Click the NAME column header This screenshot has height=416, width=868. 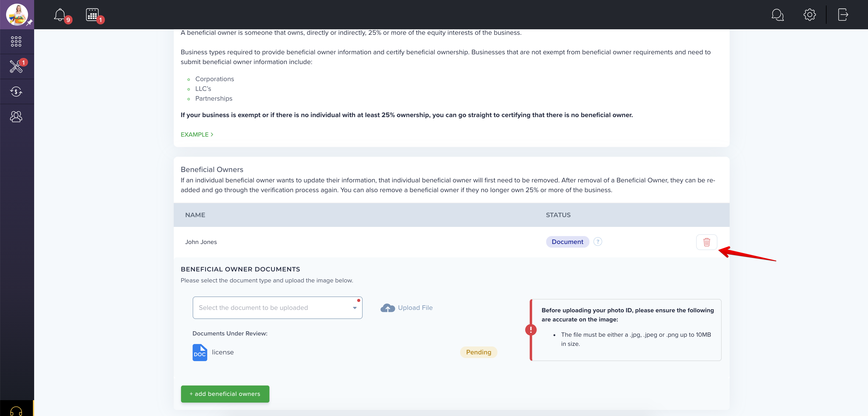click(195, 215)
